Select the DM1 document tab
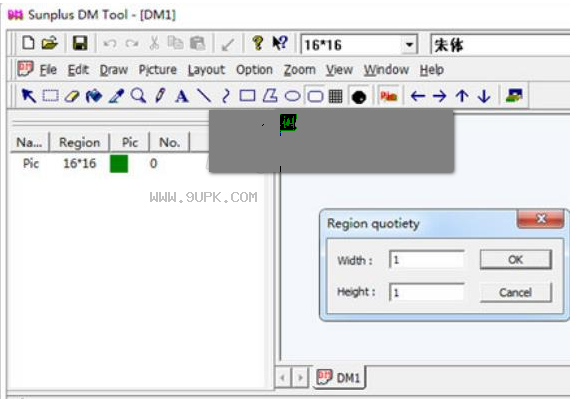Image resolution: width=572 pixels, height=399 pixels. click(x=339, y=377)
